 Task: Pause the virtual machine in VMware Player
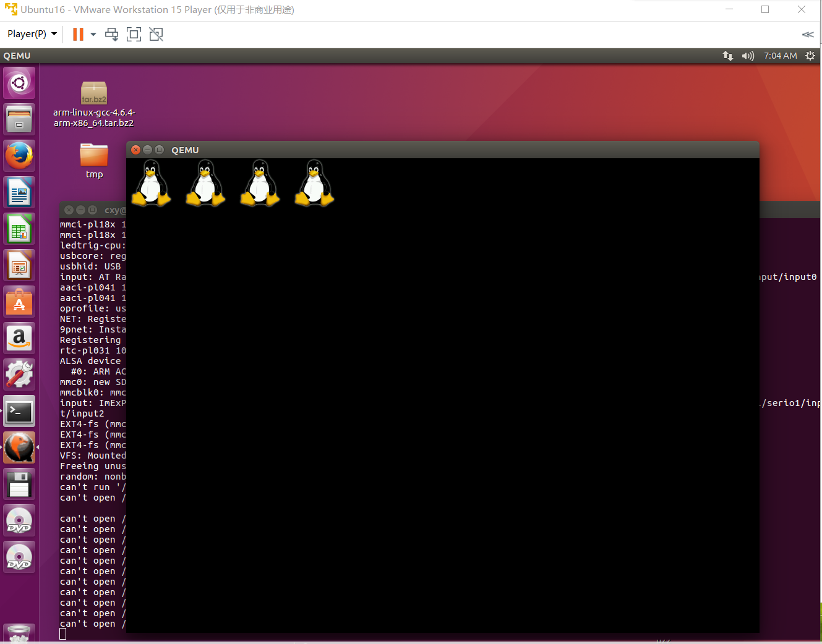pyautogui.click(x=78, y=34)
